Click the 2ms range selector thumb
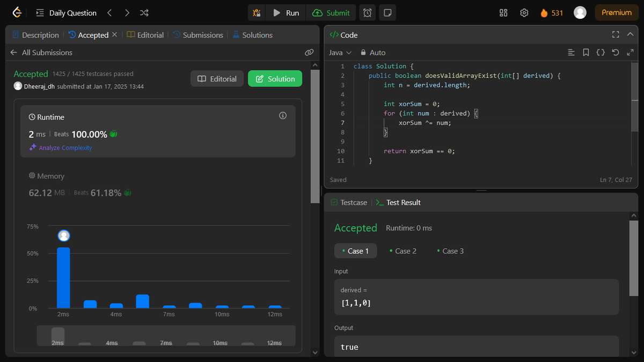The image size is (644, 362). pos(57,336)
